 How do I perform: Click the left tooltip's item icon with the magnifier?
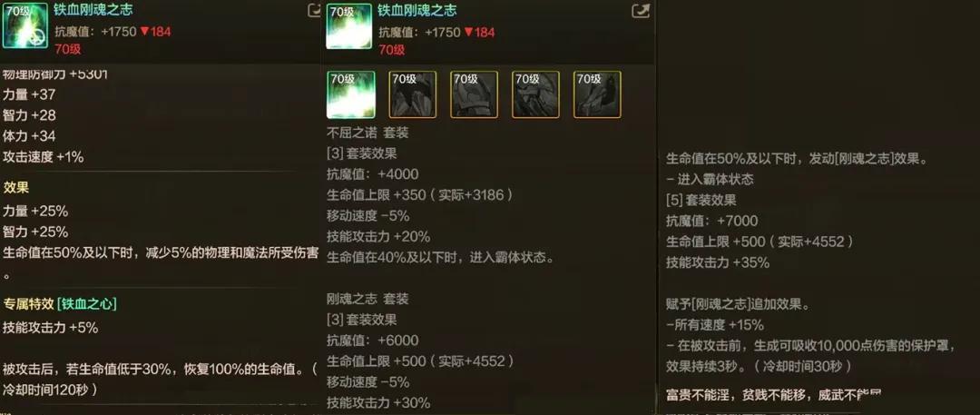tap(25, 25)
